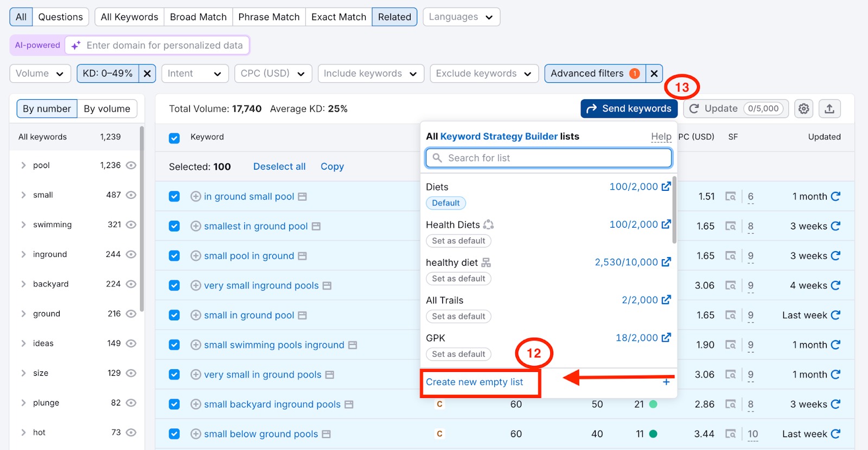The height and width of the screenshot is (450, 868).
Task: Open Exclude keywords dropdown
Action: point(484,73)
